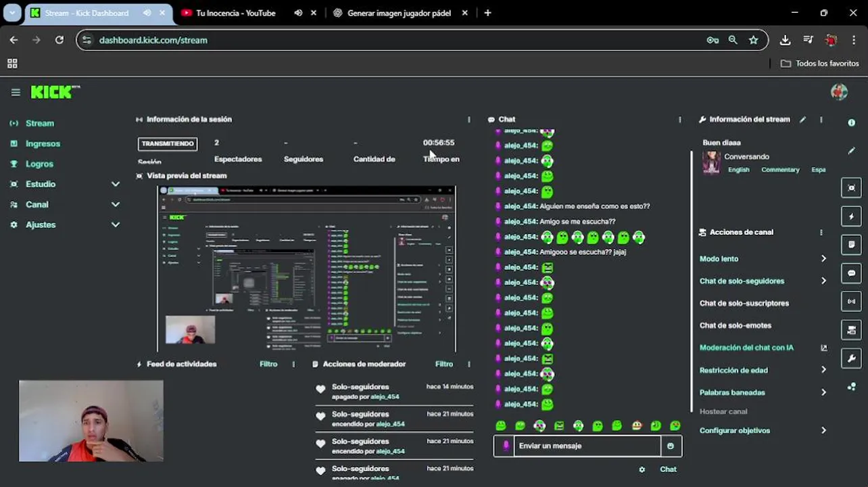Image resolution: width=868 pixels, height=487 pixels.
Task: Select the orange-faced emote in the quick row
Action: tap(636, 425)
